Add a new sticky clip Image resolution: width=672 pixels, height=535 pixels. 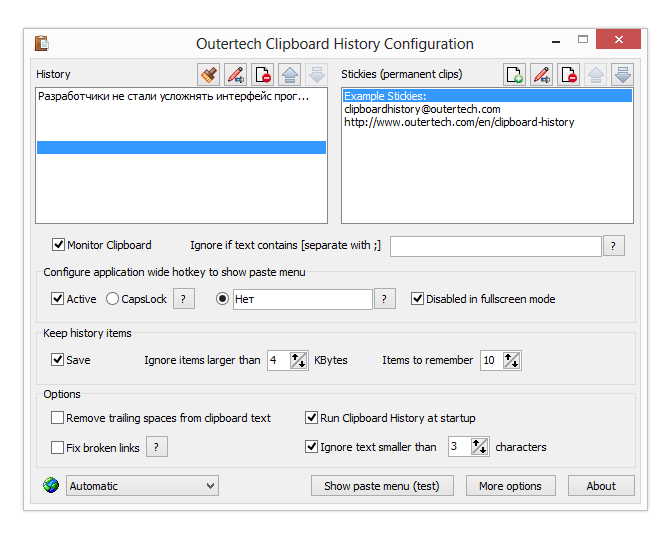pos(514,74)
